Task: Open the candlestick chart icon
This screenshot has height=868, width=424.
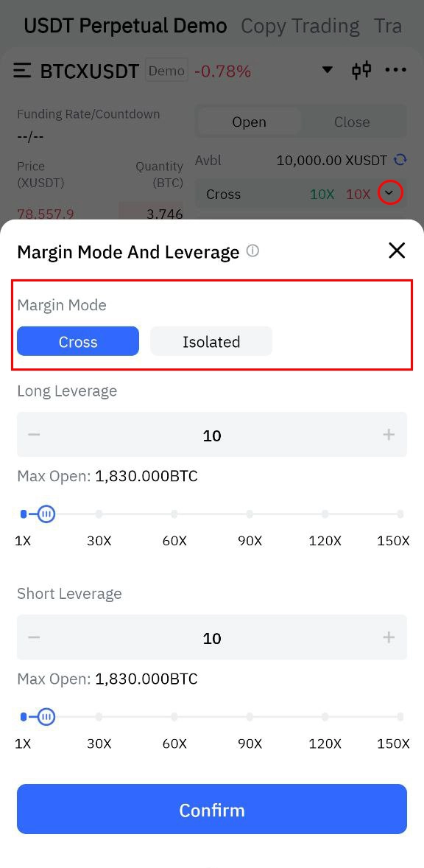Action: pos(361,70)
